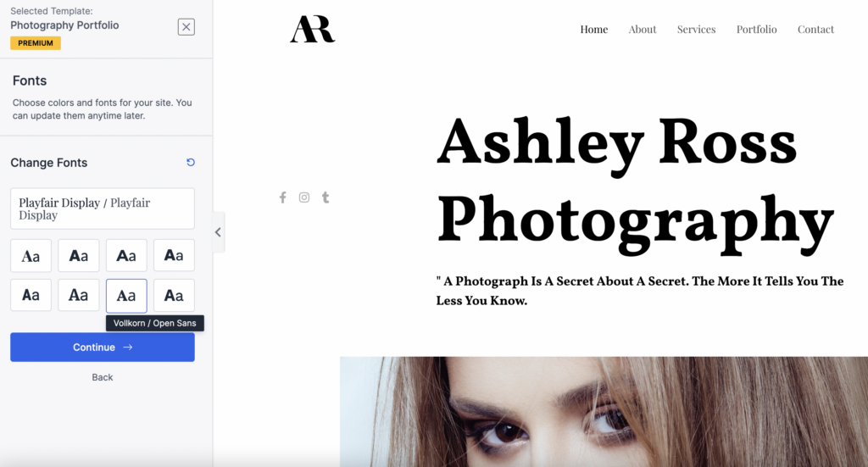The image size is (868, 467).
Task: Open the Portfolio menu item
Action: pyautogui.click(x=756, y=30)
